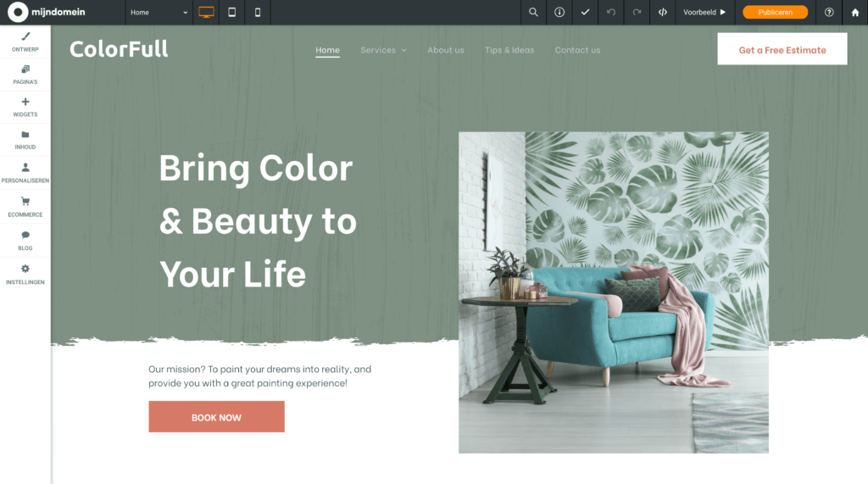Switch to mobile phone view mode
The image size is (868, 484).
(258, 12)
